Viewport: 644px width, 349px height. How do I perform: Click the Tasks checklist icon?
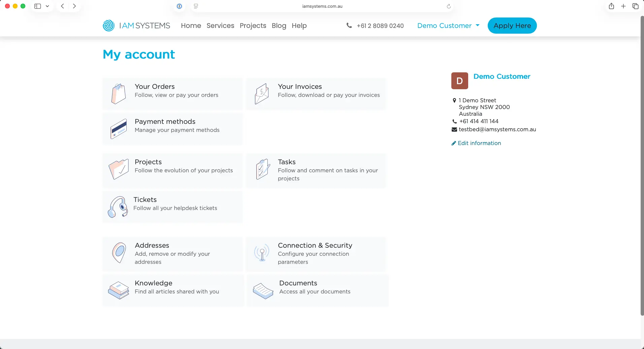pos(262,169)
